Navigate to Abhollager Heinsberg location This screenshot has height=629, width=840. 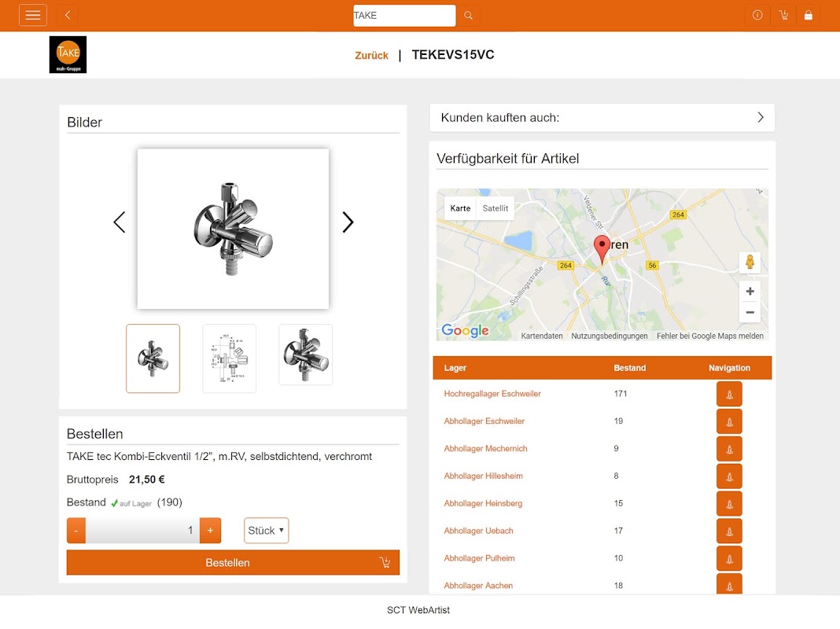point(729,504)
